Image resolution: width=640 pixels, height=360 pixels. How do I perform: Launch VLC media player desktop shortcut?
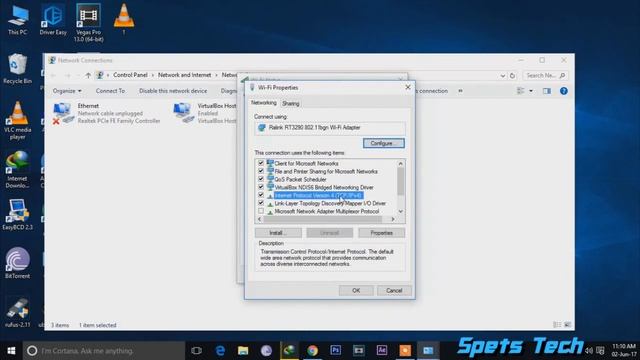pyautogui.click(x=17, y=121)
